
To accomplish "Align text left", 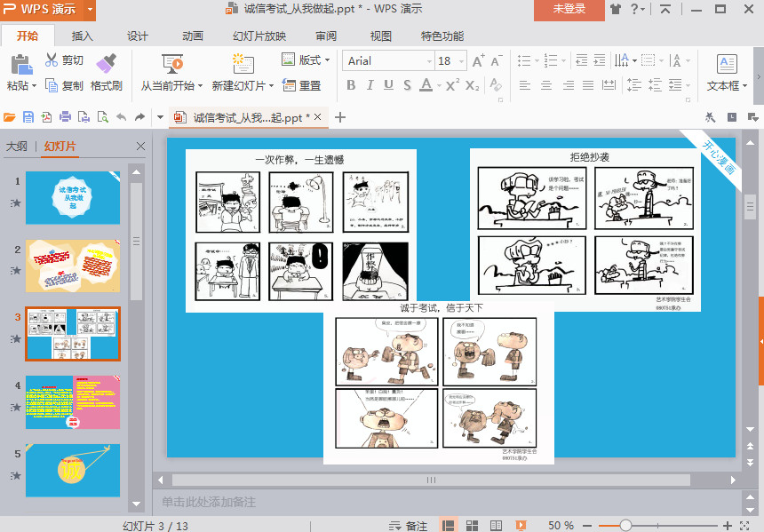I will pos(525,85).
